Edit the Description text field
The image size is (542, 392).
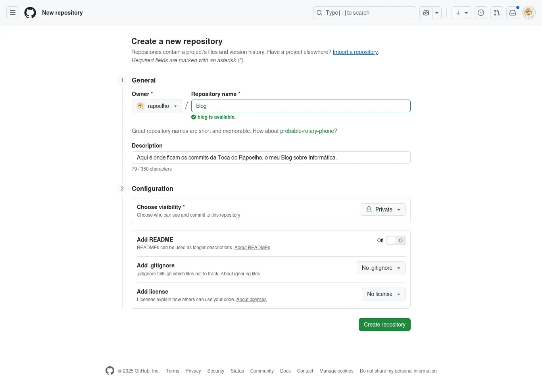click(271, 158)
